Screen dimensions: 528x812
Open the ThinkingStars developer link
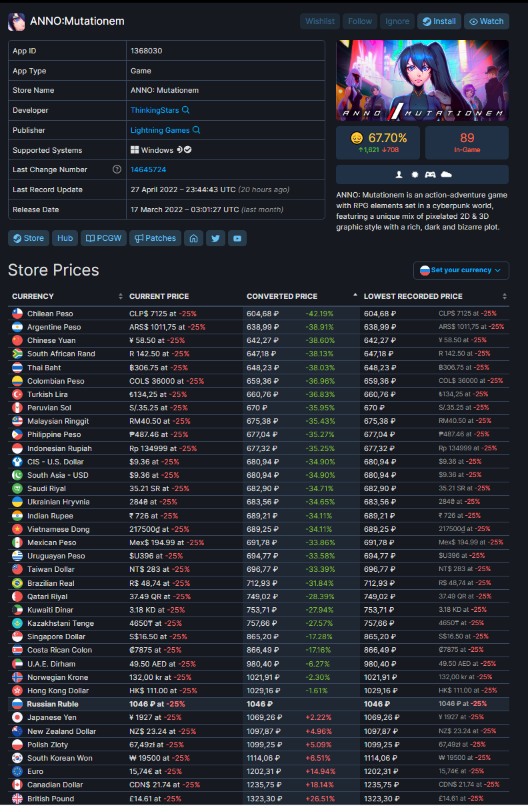[155, 110]
